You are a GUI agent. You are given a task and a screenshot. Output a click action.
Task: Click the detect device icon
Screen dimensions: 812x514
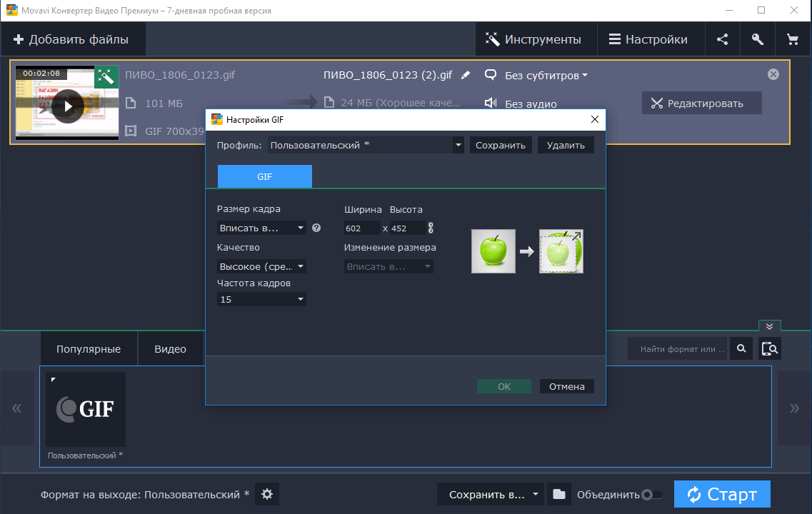pos(770,349)
